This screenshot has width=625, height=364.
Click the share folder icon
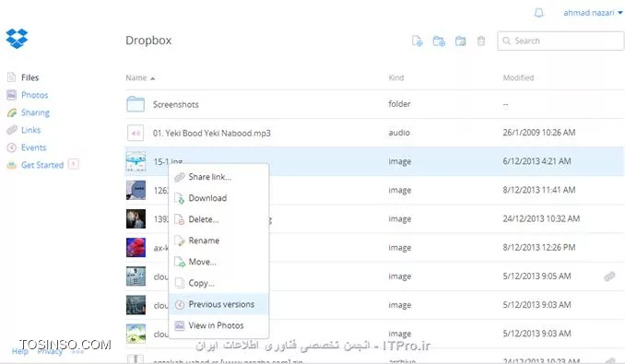[460, 41]
